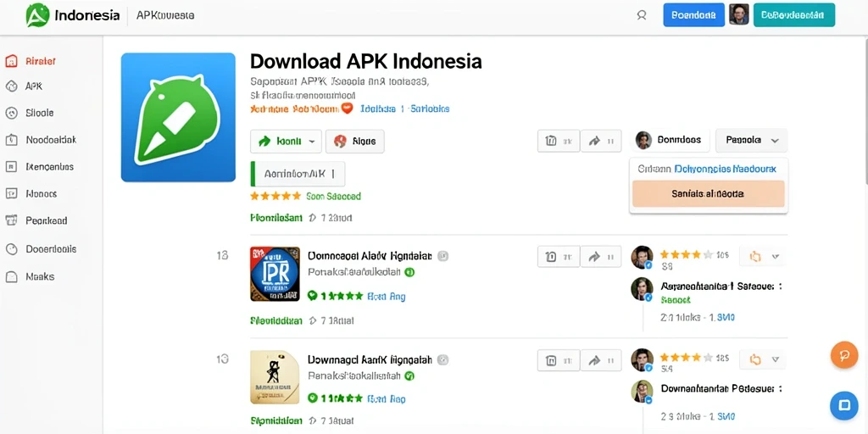Click save icon in the IPR app row
The image size is (868, 434).
559,257
